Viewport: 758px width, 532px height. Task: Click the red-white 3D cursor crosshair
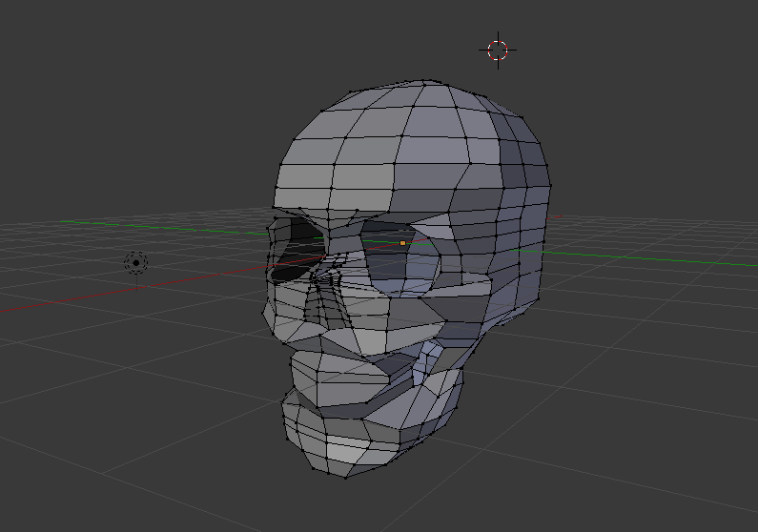tap(498, 51)
